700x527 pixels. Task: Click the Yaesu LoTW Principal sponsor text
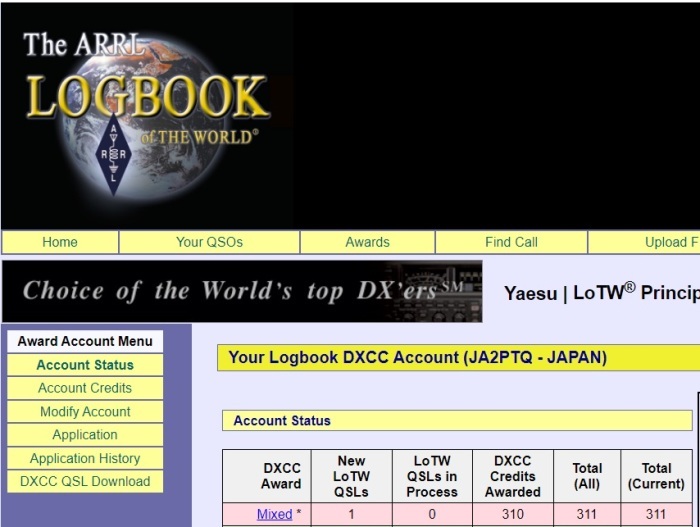[x=602, y=293]
